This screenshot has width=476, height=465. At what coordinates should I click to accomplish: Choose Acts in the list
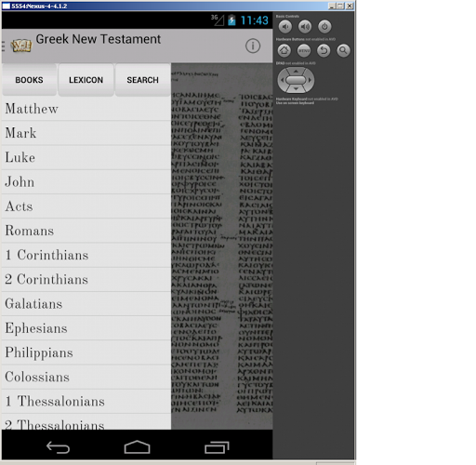86,206
